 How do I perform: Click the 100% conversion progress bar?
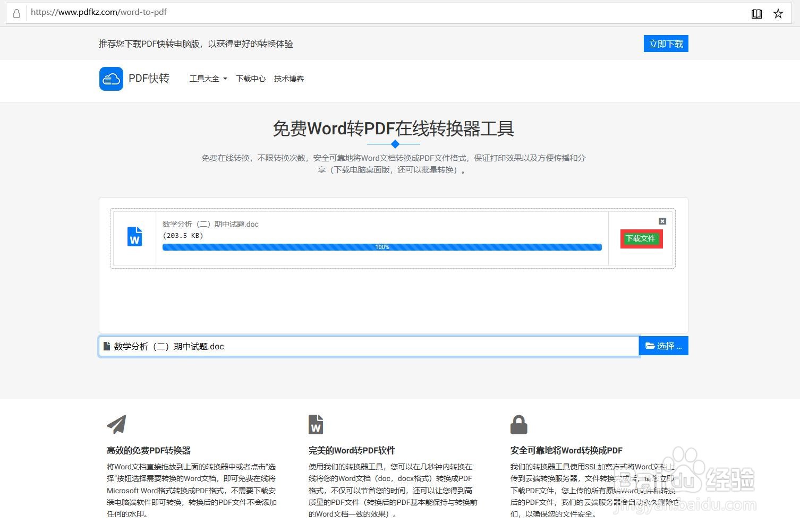382,247
